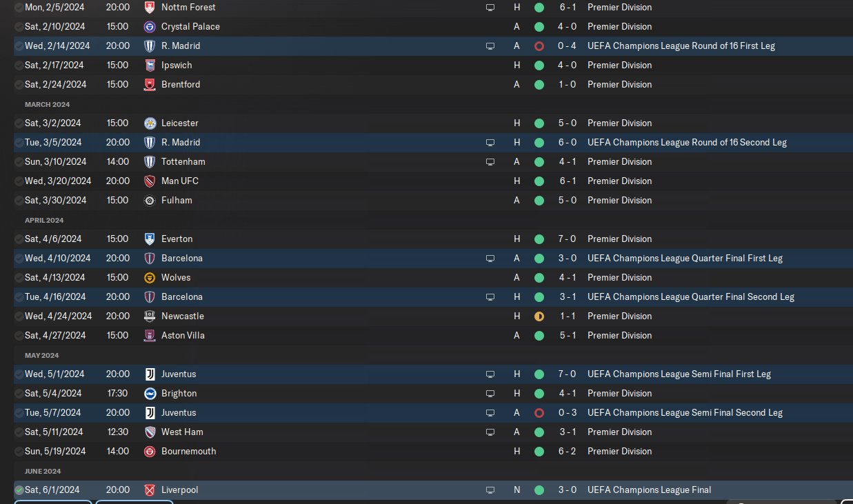Image resolution: width=853 pixels, height=504 pixels.
Task: Click the Crystal Palace club badge
Action: tap(150, 26)
